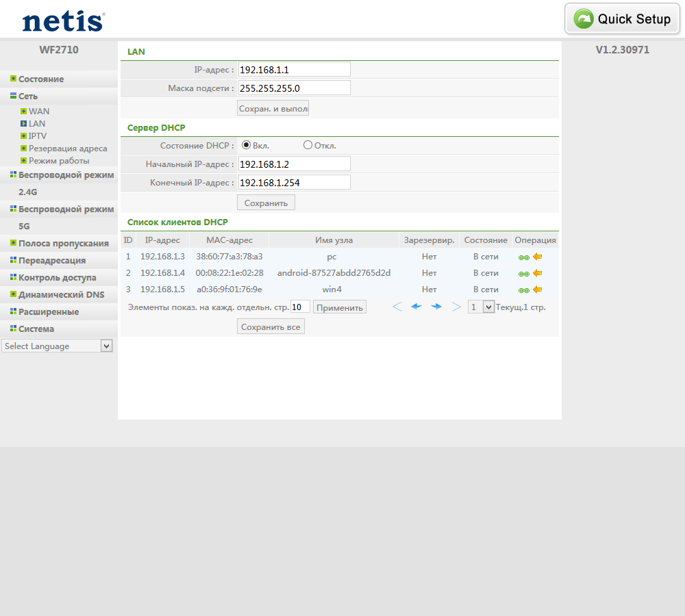Click the Сохранить все button
The height and width of the screenshot is (616, 685).
pos(271,326)
